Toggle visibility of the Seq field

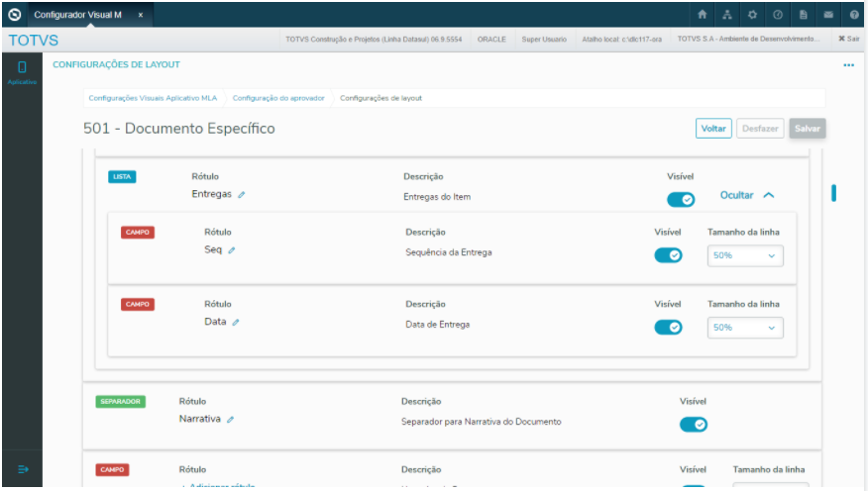(668, 255)
